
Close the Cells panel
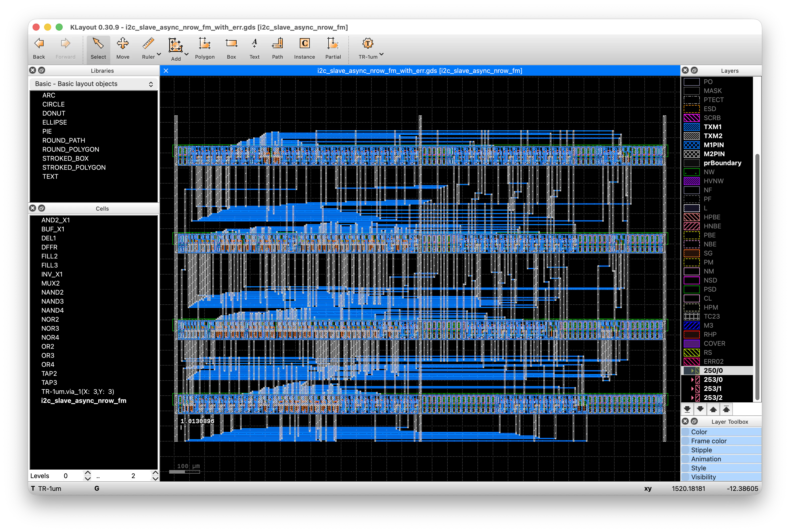point(33,208)
